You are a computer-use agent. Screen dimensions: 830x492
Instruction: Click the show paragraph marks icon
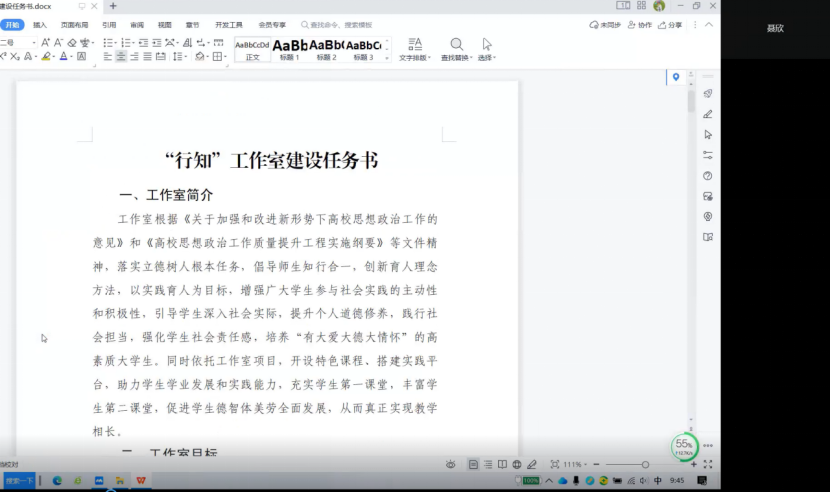[x=201, y=42]
